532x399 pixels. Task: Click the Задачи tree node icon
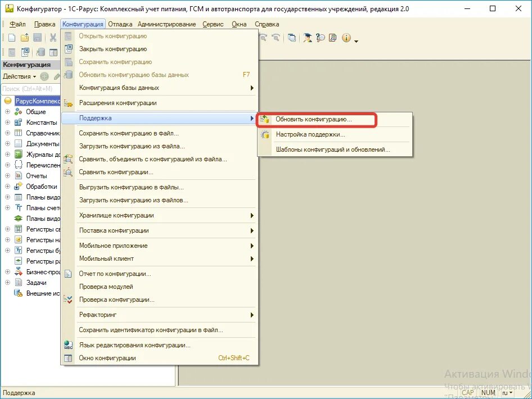(x=19, y=282)
